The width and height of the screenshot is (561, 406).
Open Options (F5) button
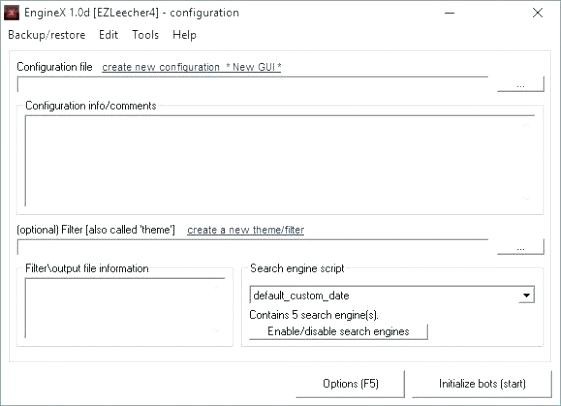(351, 384)
